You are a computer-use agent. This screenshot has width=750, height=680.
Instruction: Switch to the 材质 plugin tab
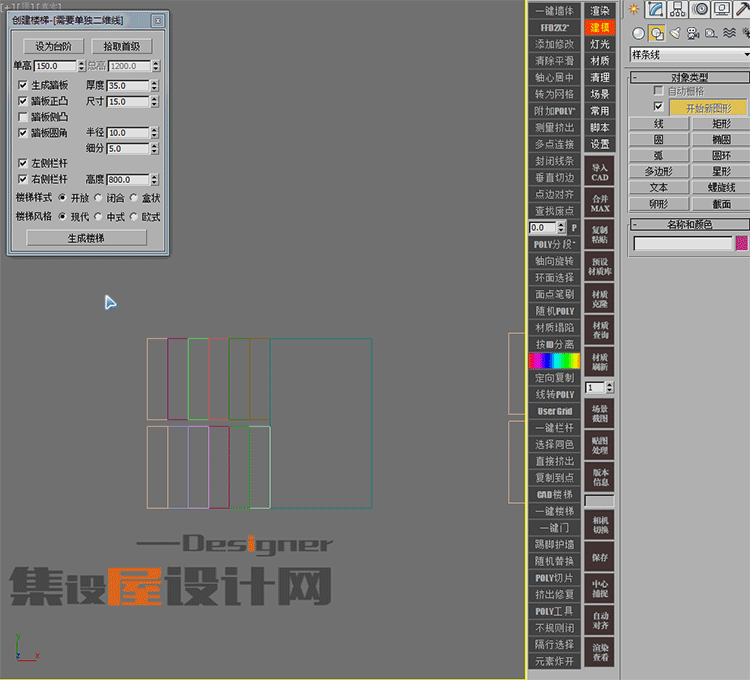599,61
